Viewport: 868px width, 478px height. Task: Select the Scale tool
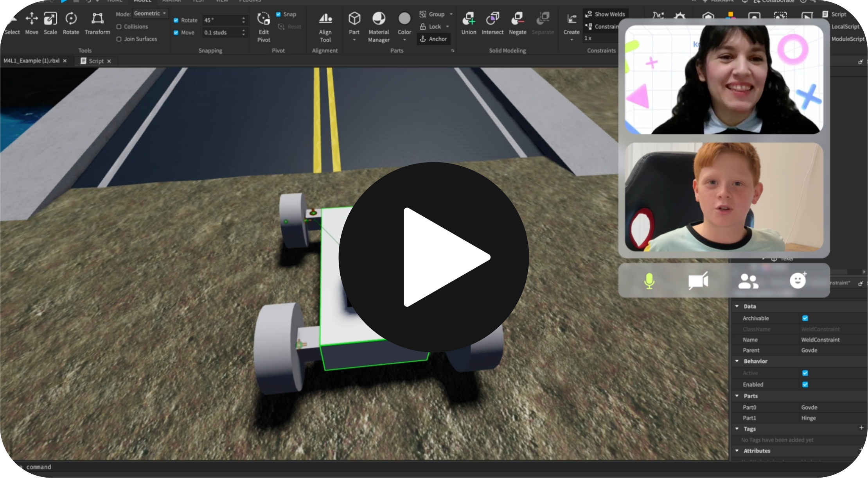click(50, 23)
